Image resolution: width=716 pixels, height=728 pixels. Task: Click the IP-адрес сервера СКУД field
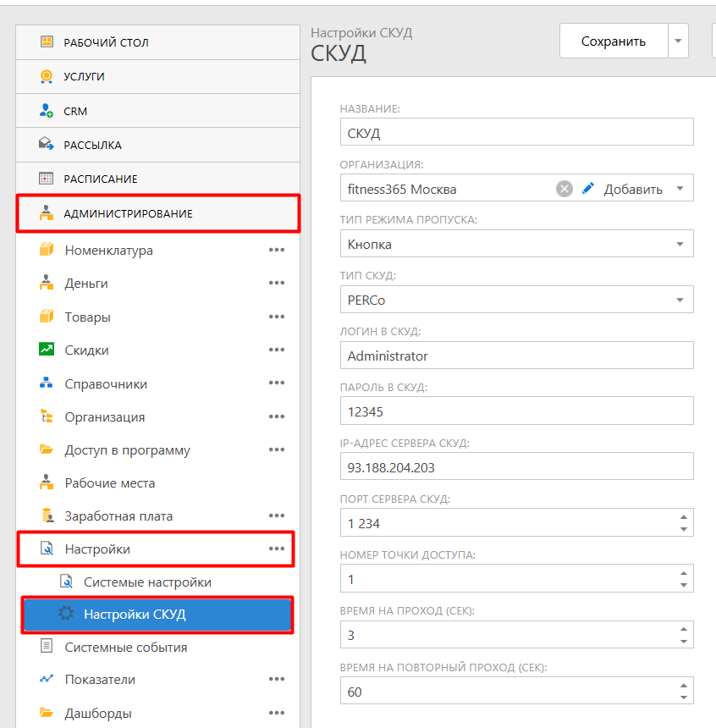(x=517, y=466)
